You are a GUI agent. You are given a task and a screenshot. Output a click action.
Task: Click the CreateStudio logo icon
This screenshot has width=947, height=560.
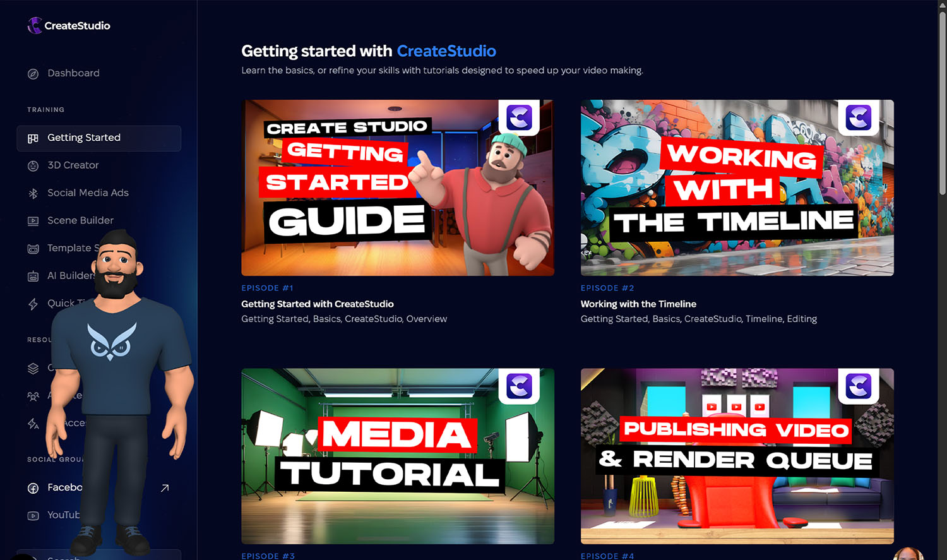pos(35,25)
